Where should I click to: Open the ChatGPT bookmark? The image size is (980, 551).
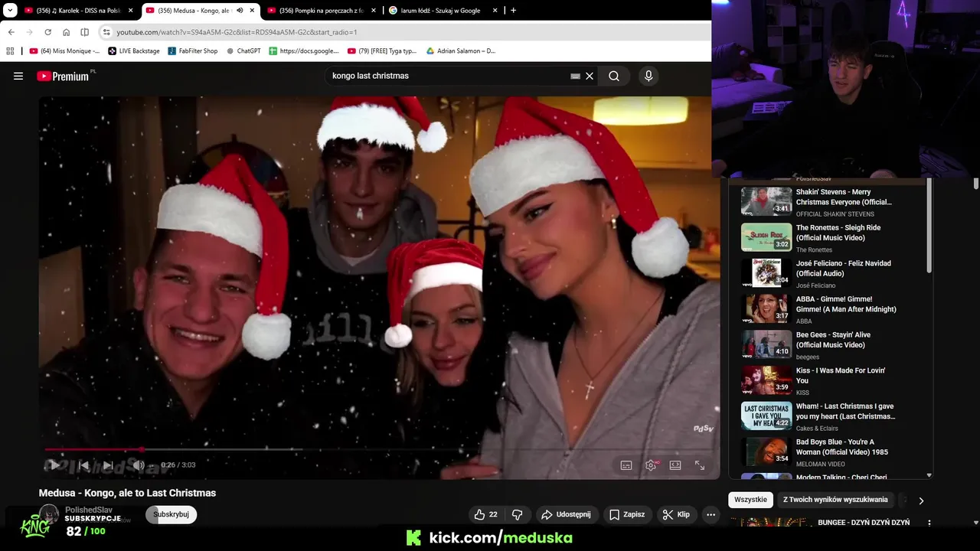243,51
